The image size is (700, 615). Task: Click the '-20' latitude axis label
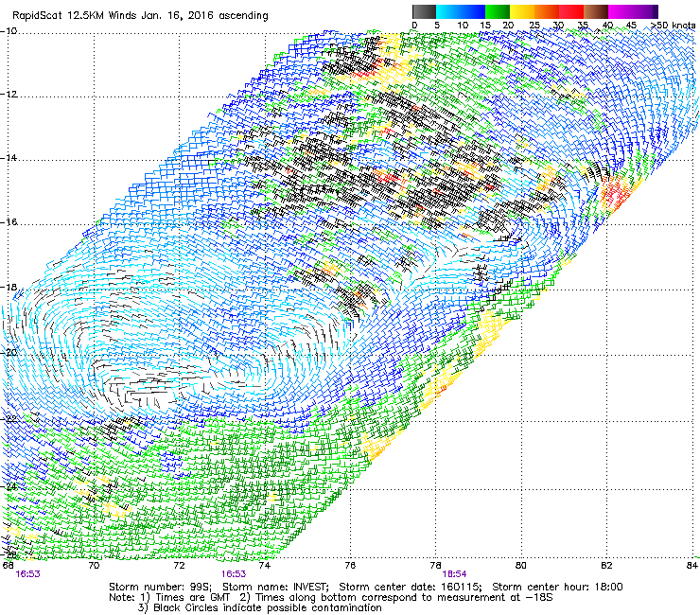pos(9,353)
